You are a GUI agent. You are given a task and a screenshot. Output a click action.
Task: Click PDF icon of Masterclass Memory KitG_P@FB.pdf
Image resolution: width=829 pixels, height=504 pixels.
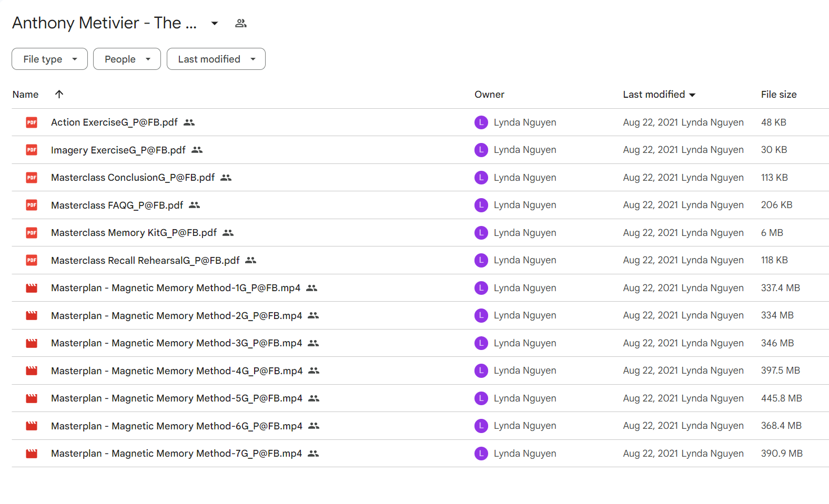coord(32,233)
